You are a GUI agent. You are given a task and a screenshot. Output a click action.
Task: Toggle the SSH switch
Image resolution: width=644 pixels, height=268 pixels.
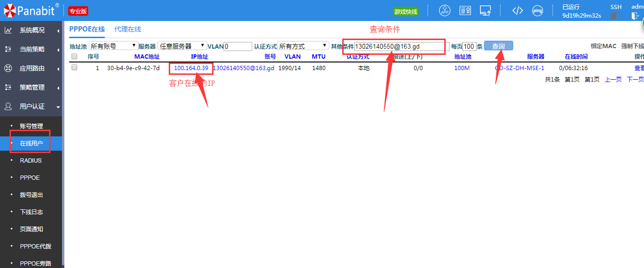tap(616, 16)
